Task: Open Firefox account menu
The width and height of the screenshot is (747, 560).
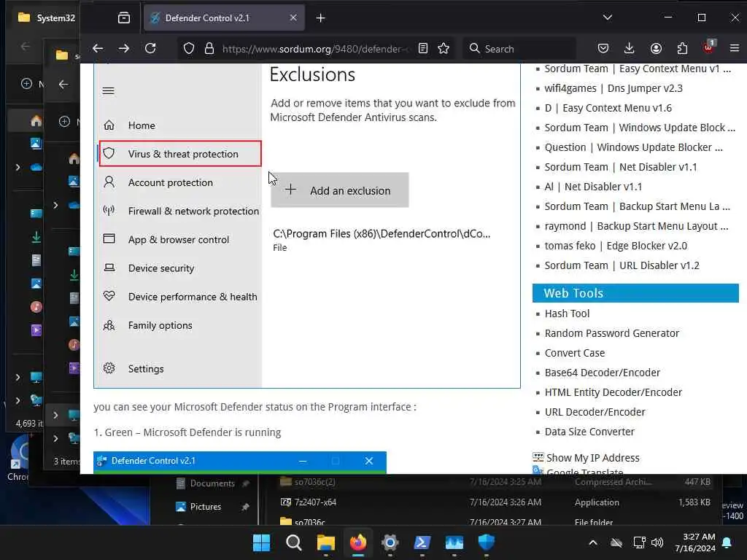Action: pos(656,48)
